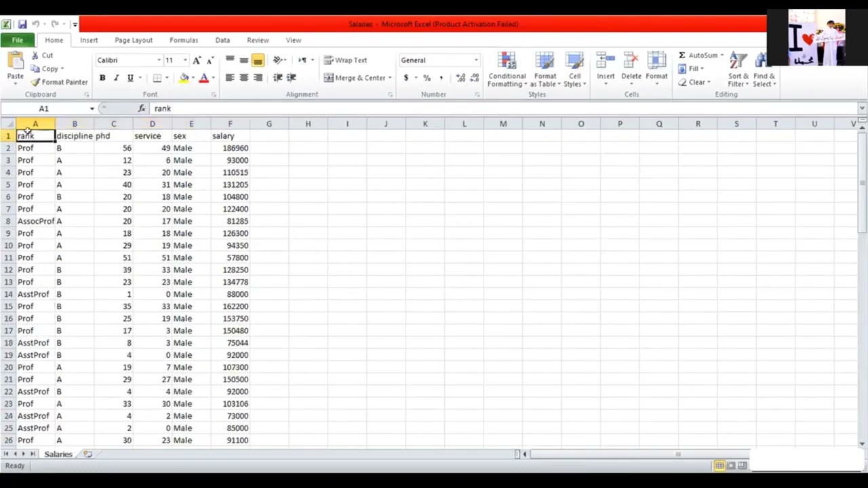Toggle Underline formatting

click(x=130, y=78)
